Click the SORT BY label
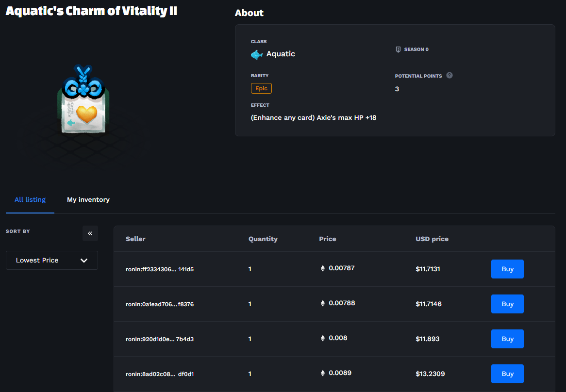This screenshot has height=392, width=566. (x=17, y=231)
